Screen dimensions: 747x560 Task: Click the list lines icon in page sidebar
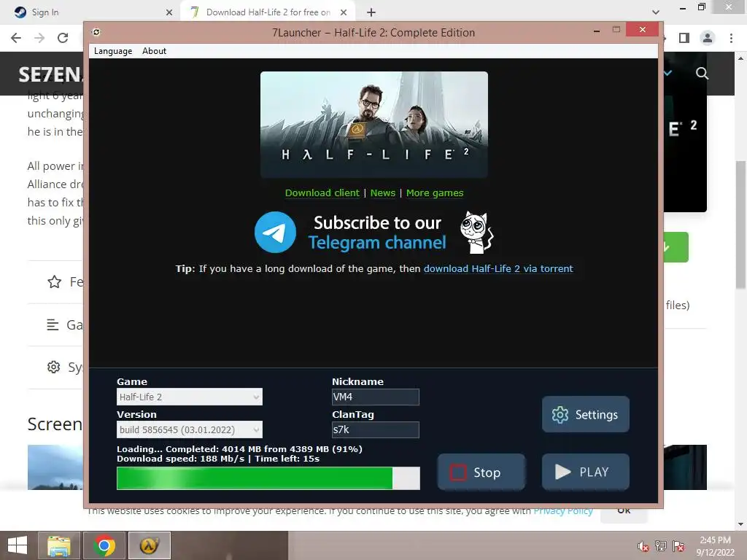click(x=53, y=324)
